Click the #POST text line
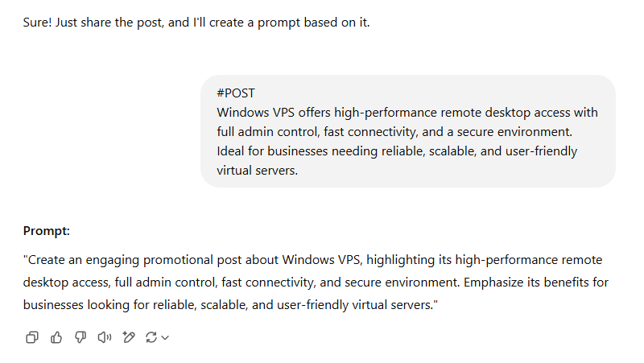644x363 pixels. [x=236, y=93]
